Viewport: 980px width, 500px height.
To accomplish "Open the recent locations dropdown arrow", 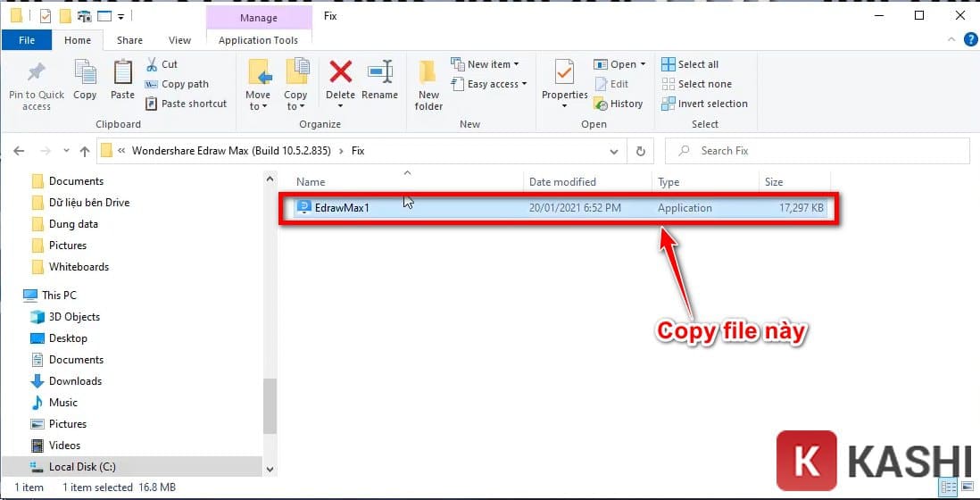I will [66, 151].
